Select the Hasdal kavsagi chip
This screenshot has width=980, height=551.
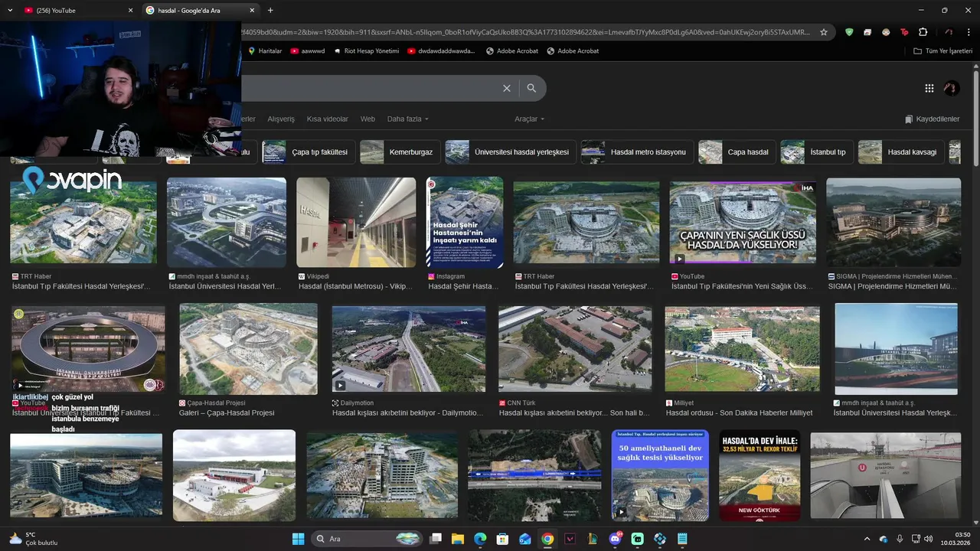[x=900, y=152]
